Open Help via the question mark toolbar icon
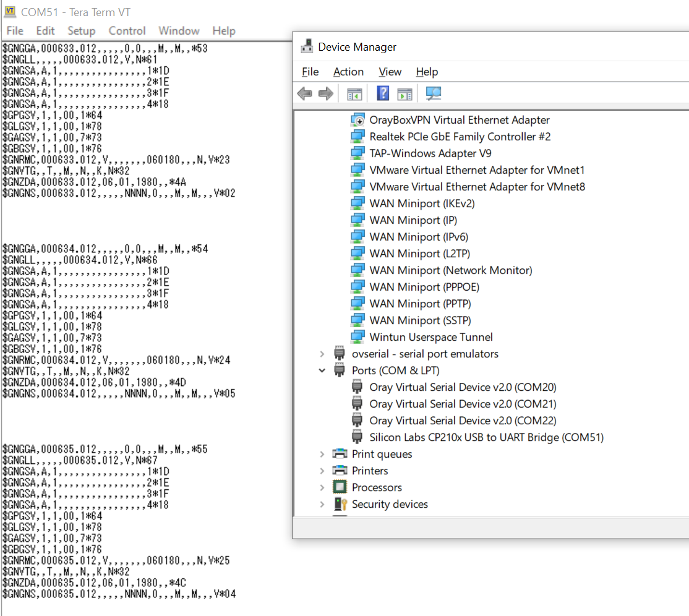Image resolution: width=689 pixels, height=616 pixels. pyautogui.click(x=383, y=93)
